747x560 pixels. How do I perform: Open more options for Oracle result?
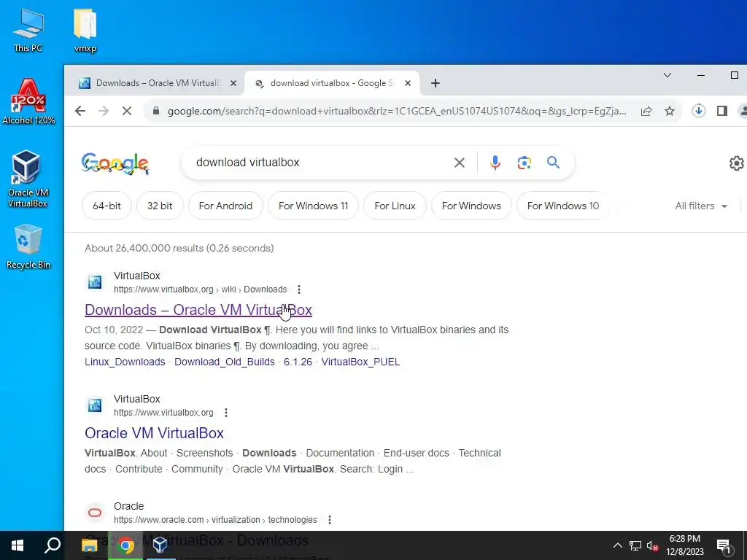pos(329,519)
